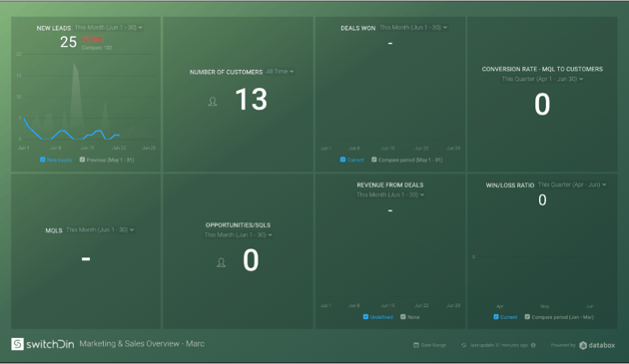Click the Win/Loss Ratio value 0

(x=542, y=199)
